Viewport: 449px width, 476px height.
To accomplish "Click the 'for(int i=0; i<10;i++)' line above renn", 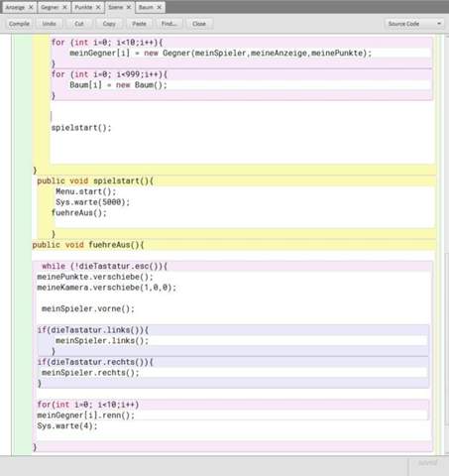I will [88, 405].
